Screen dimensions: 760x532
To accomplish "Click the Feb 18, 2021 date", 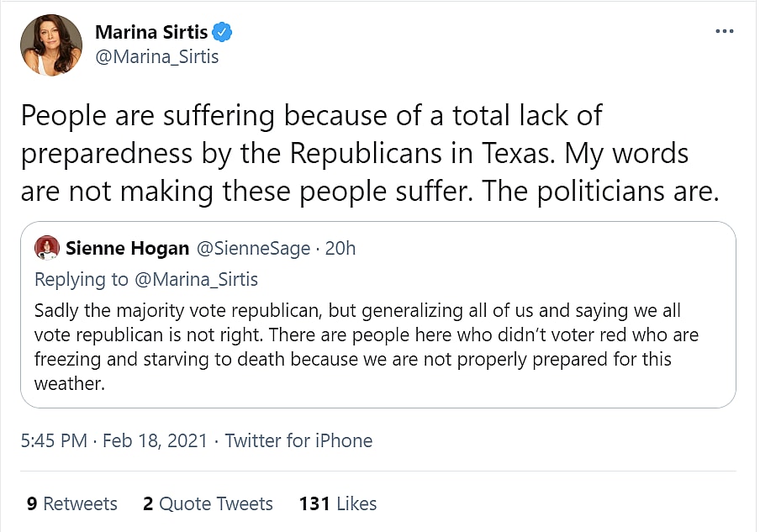I will (155, 440).
